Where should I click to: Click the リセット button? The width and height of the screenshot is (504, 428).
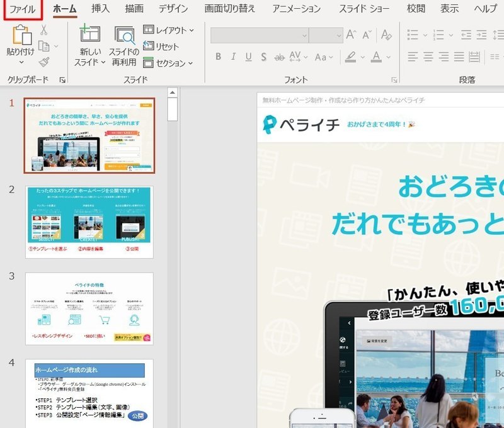click(161, 46)
